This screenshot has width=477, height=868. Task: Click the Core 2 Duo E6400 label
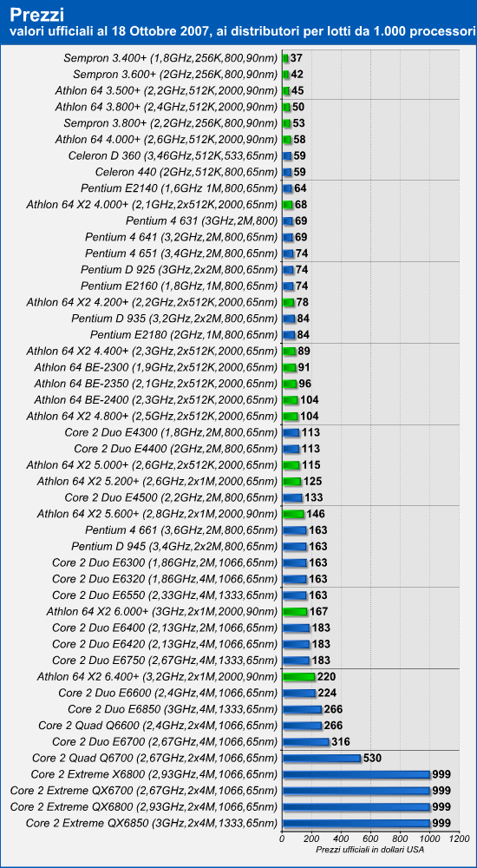point(165,628)
